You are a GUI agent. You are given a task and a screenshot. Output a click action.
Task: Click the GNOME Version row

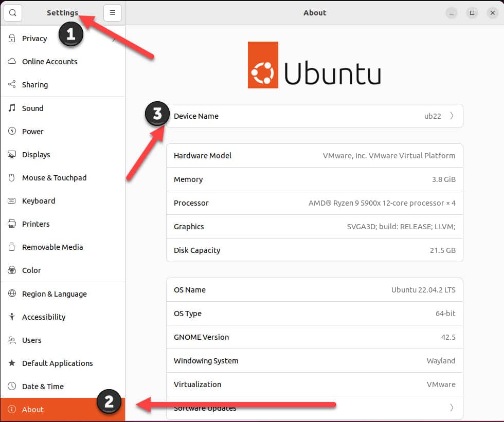point(314,337)
